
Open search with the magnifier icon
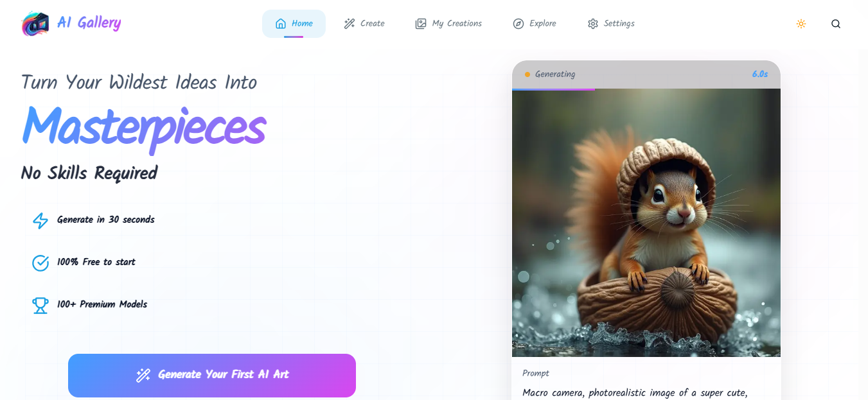[836, 24]
